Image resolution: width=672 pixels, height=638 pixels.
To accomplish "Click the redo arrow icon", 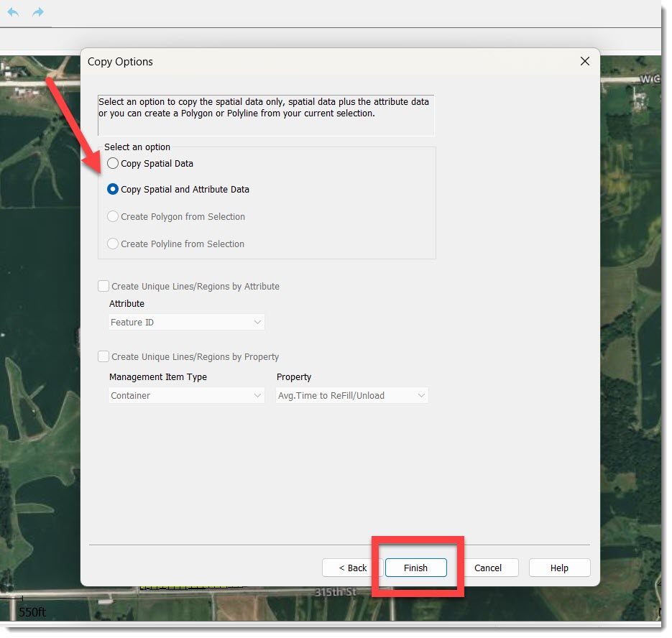I will [x=38, y=12].
